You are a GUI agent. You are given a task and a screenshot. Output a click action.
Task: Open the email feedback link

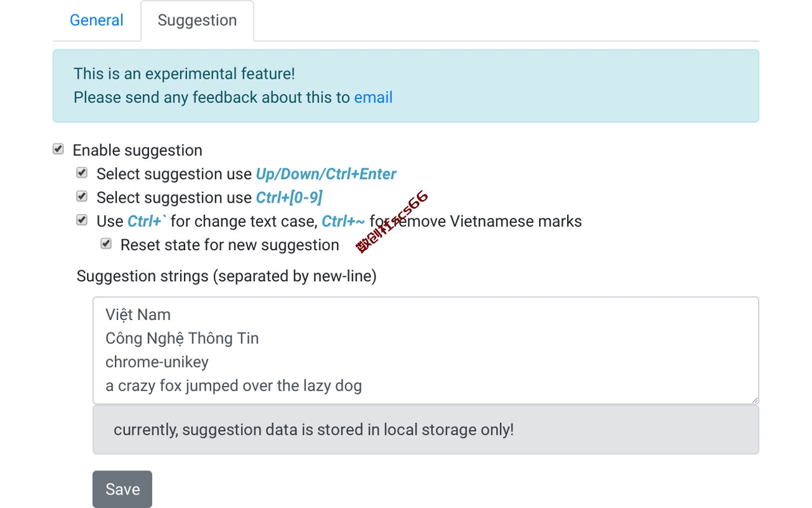click(x=373, y=97)
